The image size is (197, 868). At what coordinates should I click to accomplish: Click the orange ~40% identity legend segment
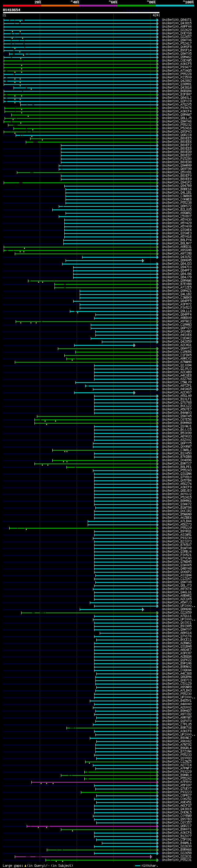tap(60, 6)
